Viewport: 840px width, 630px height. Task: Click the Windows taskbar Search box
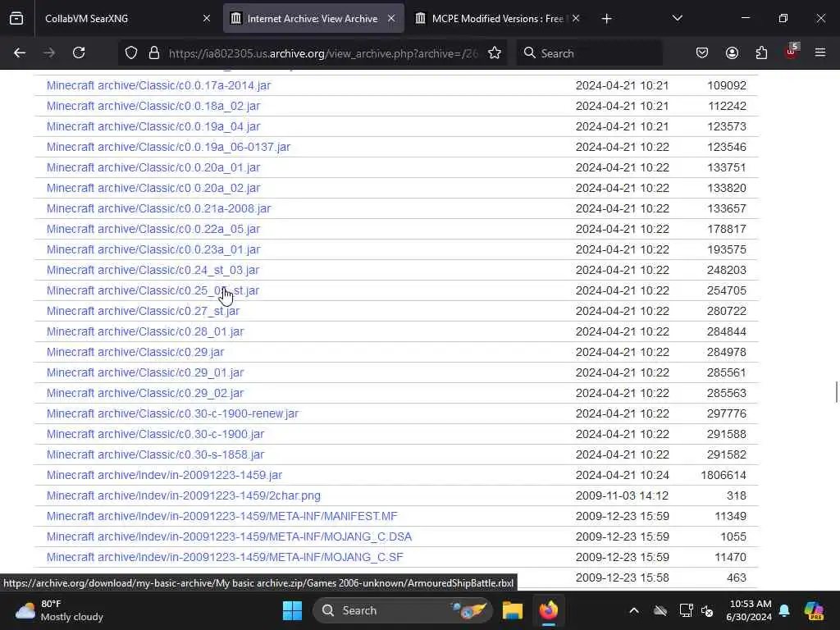[x=402, y=610]
